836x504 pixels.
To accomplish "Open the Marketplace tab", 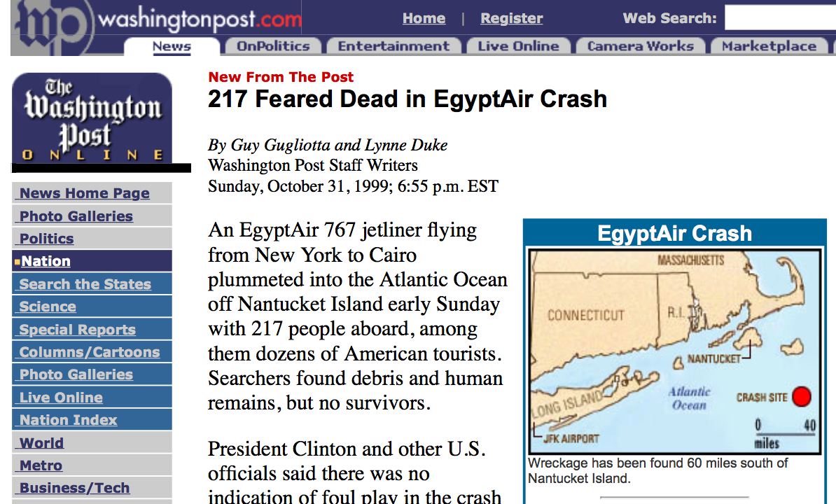I will pyautogui.click(x=769, y=46).
